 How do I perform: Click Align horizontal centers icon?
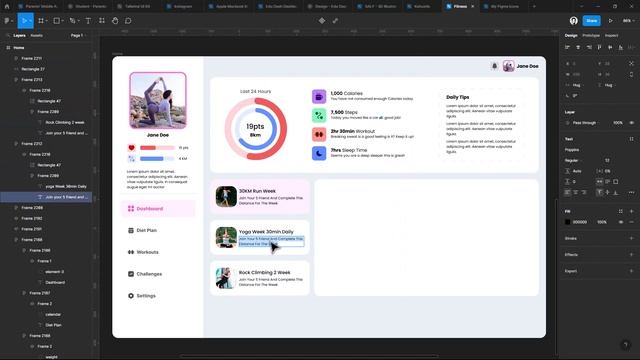coord(578,47)
